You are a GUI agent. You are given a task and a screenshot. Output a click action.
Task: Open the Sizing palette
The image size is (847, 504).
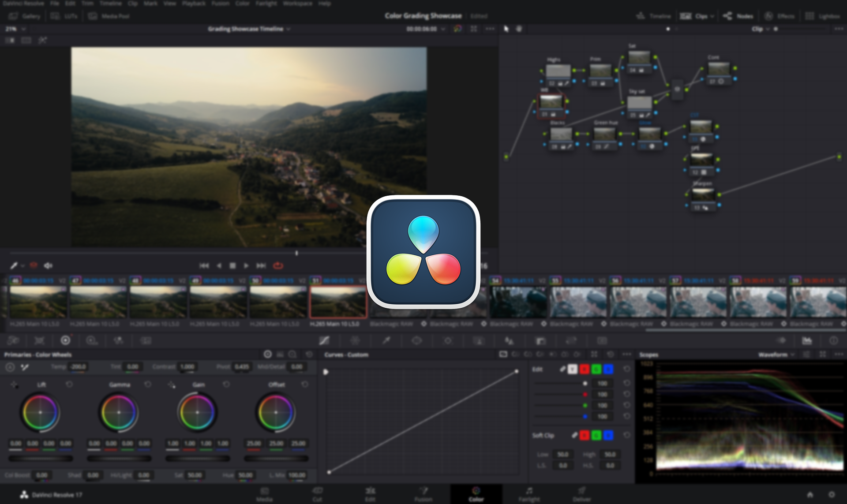click(x=571, y=340)
